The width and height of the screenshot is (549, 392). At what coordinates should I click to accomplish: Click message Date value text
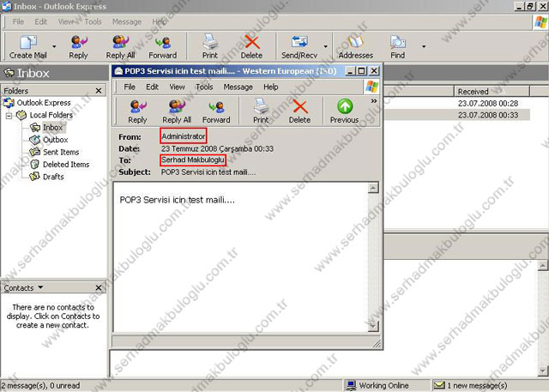point(217,148)
